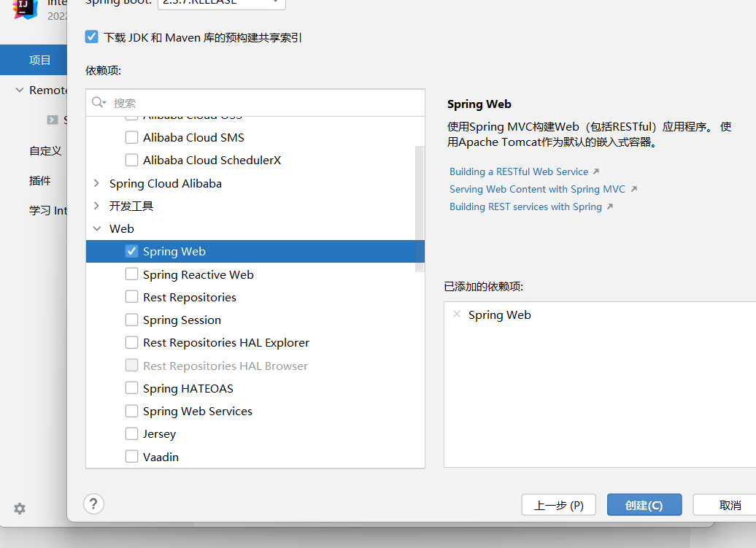Click the arrow icon after Building REST services with Spring
Image resolution: width=756 pixels, height=548 pixels.
point(608,207)
